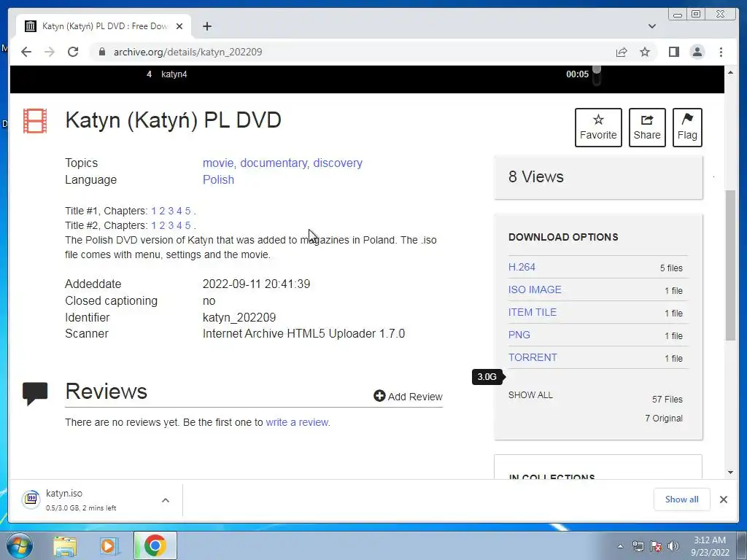Click the Share button
The height and width of the screenshot is (560, 747).
[647, 127]
